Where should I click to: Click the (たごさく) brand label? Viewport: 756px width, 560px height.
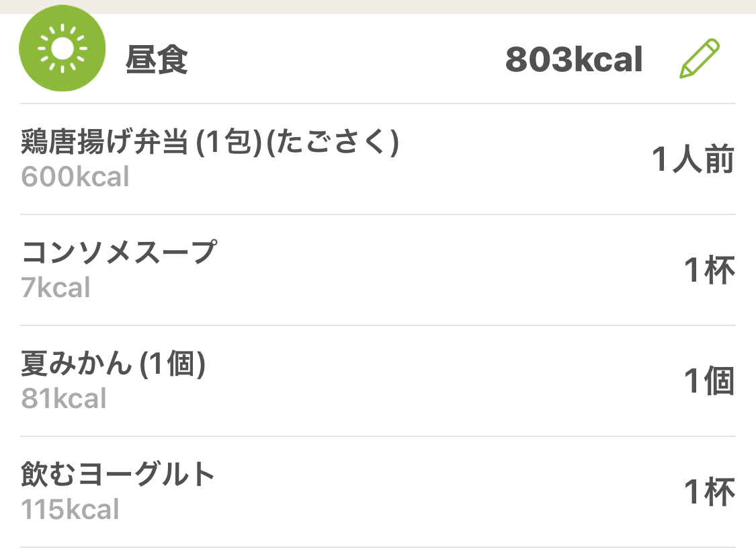pyautogui.click(x=333, y=142)
